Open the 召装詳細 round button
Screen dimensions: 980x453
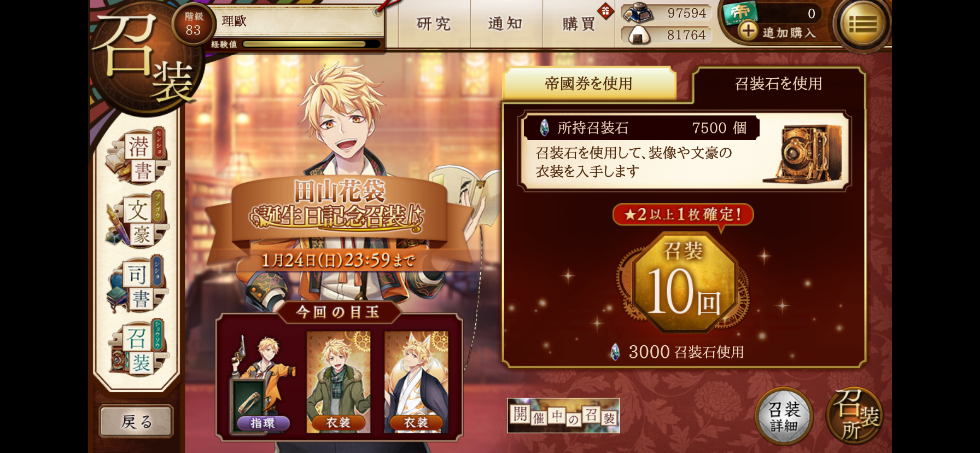point(784,416)
